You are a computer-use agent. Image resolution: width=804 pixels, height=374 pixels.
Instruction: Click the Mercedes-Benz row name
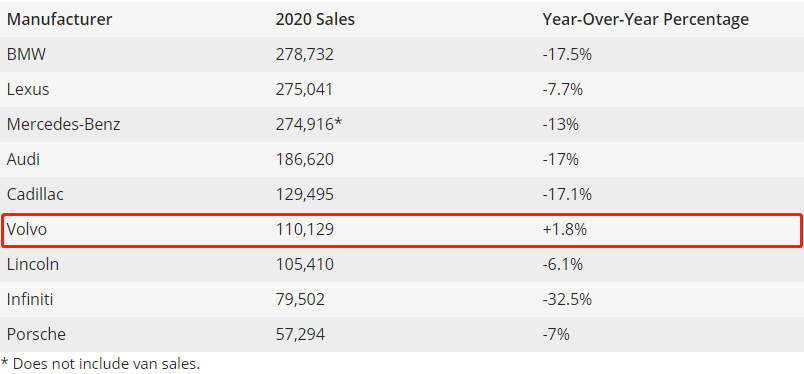[x=64, y=124]
